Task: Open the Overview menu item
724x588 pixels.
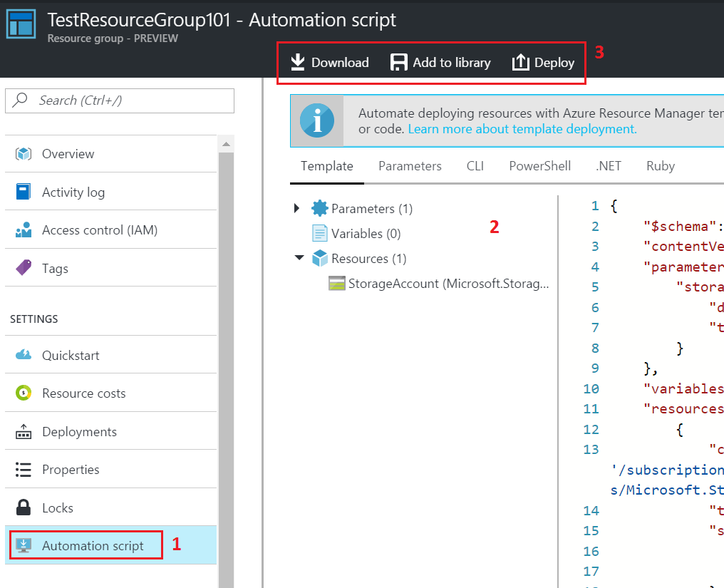Action: 111,154
